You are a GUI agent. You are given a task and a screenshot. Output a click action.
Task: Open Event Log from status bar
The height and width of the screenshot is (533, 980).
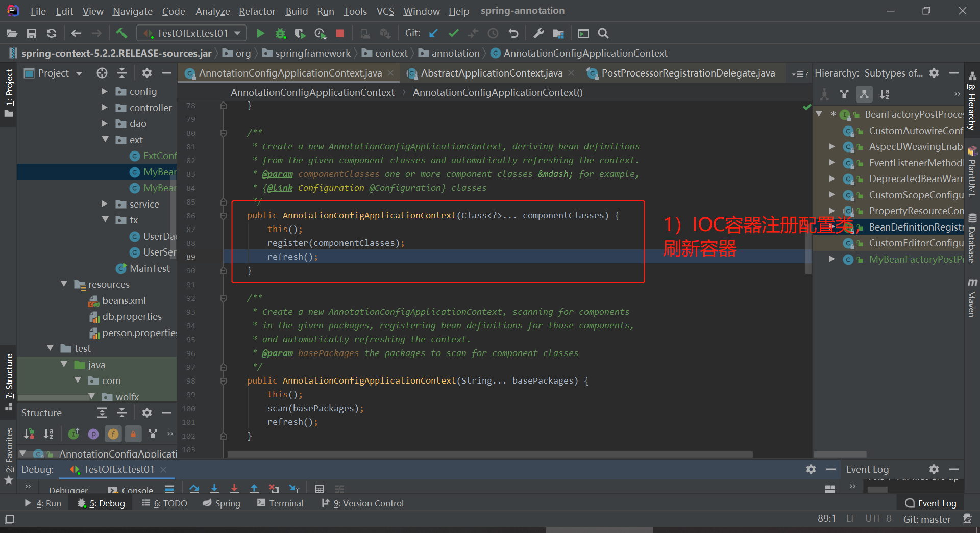point(931,503)
